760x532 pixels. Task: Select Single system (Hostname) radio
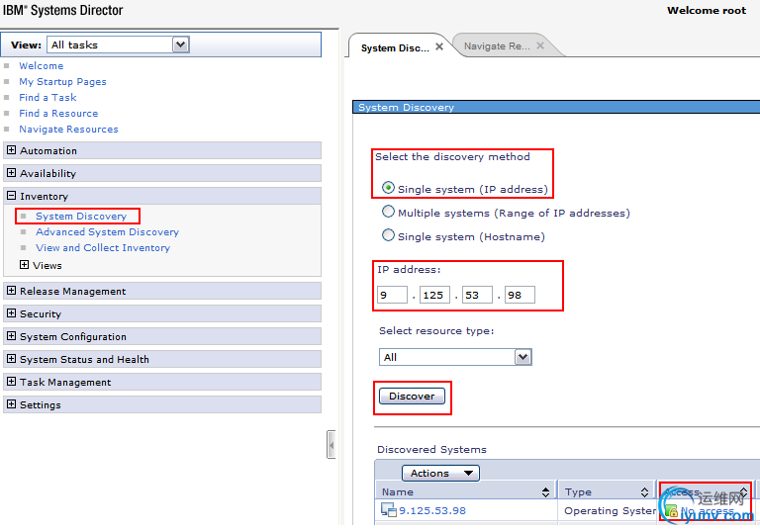[388, 235]
